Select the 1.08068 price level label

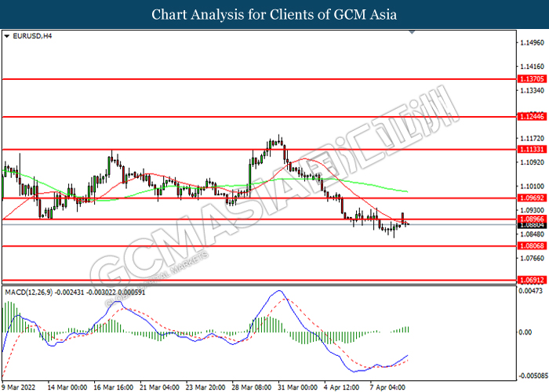532,246
